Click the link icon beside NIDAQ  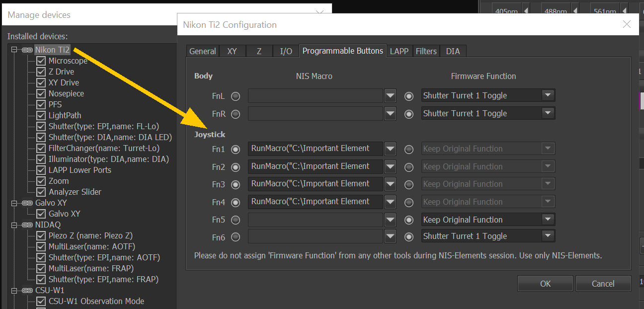pos(27,225)
